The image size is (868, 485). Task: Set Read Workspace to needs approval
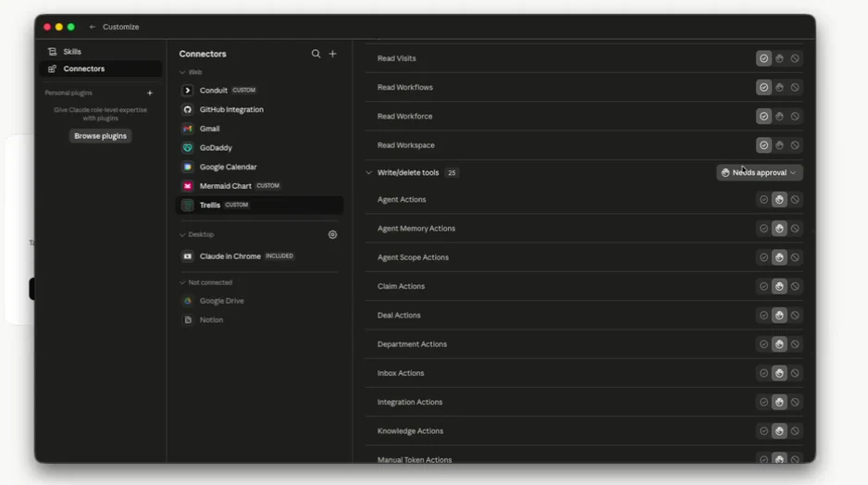779,145
